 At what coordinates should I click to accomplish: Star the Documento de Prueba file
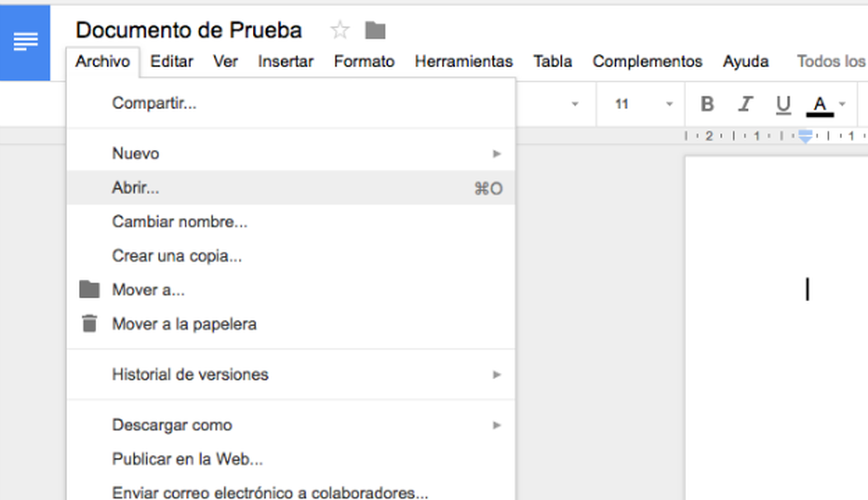(340, 29)
